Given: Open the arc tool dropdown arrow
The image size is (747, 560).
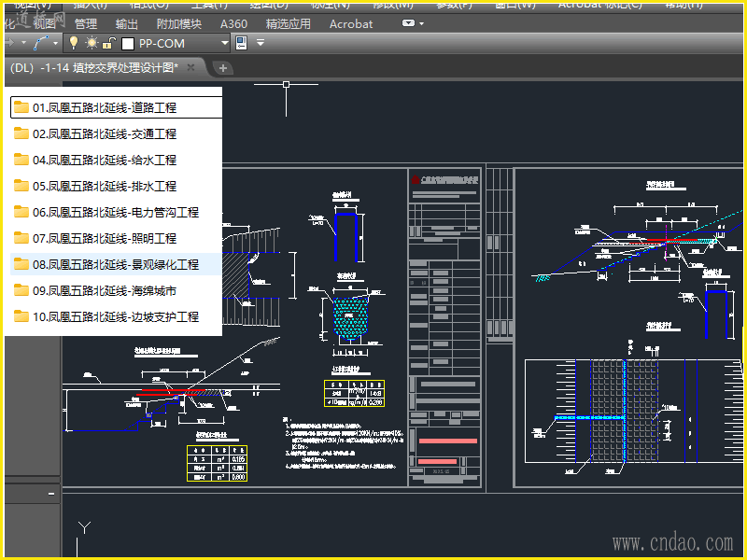Looking at the screenshot, I should [56, 43].
